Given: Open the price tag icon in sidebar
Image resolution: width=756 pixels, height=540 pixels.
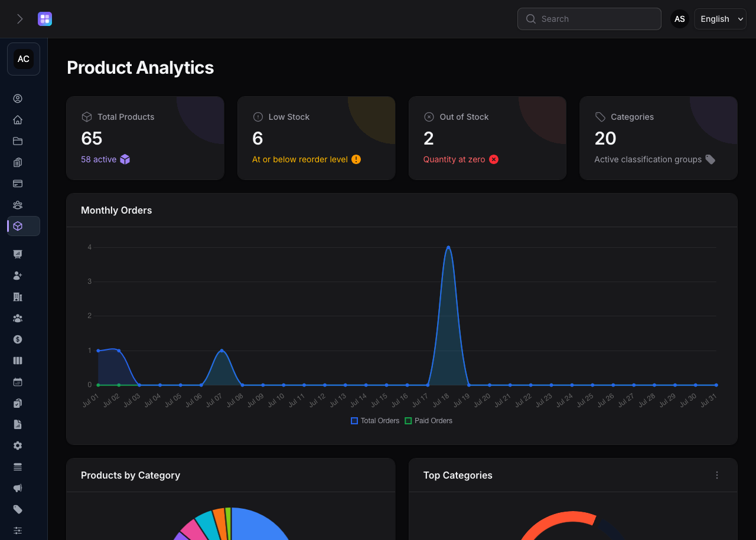Looking at the screenshot, I should coord(18,509).
